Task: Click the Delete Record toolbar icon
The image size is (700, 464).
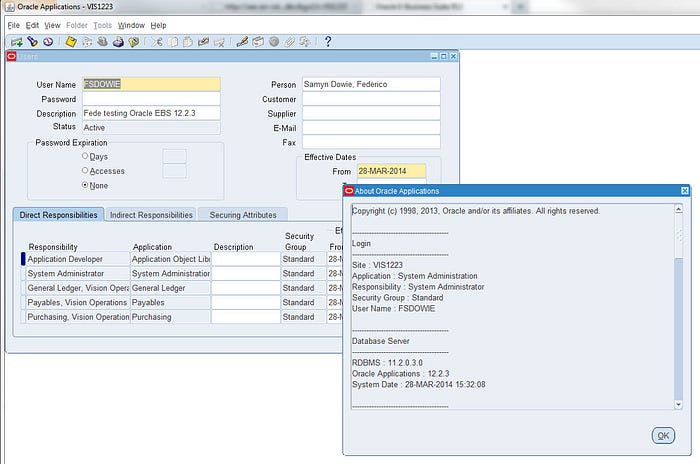Action: point(219,42)
